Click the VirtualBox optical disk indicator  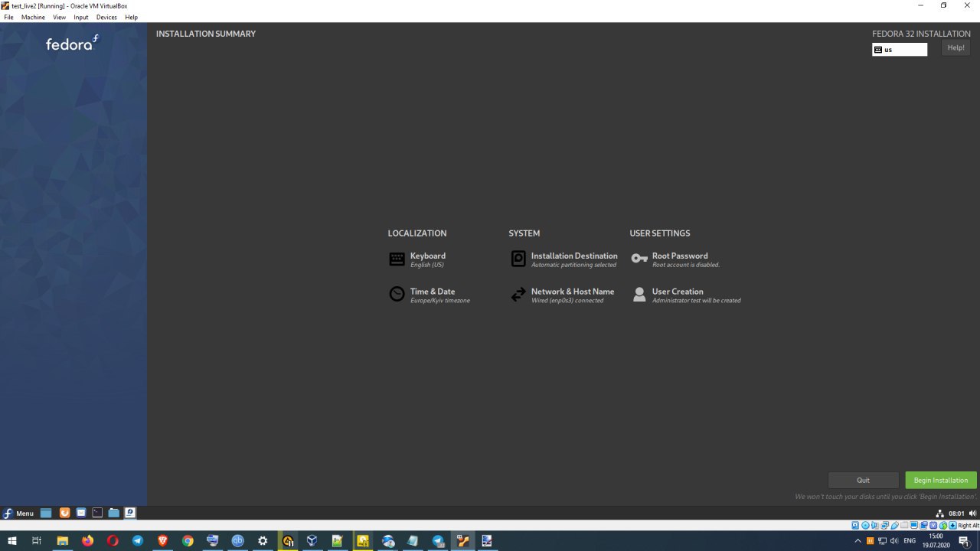pos(865,526)
